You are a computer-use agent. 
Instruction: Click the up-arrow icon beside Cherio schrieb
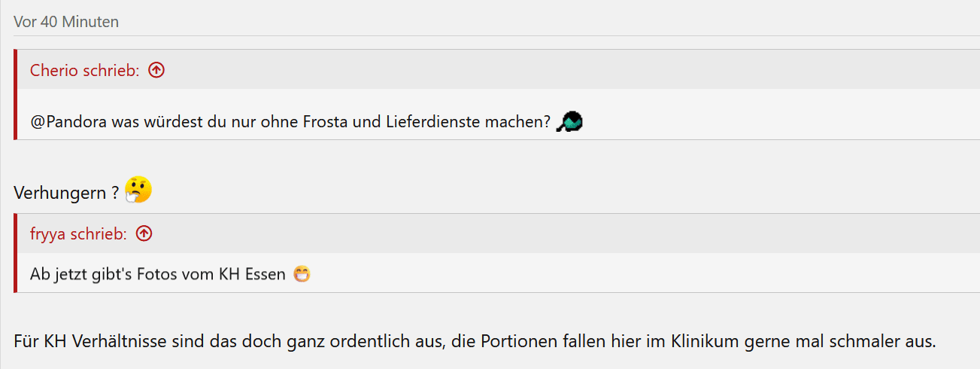pos(156,70)
